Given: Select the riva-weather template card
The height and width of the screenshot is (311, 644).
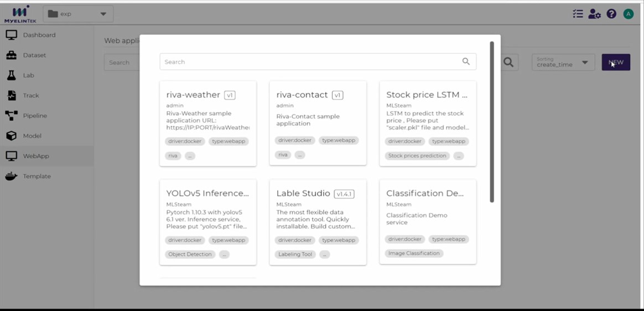Looking at the screenshot, I should pos(208,123).
